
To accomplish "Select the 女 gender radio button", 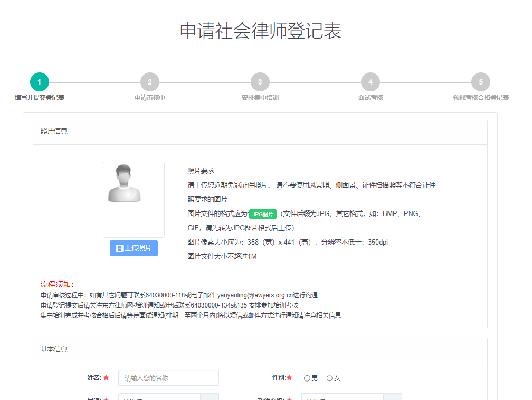I will coord(330,378).
